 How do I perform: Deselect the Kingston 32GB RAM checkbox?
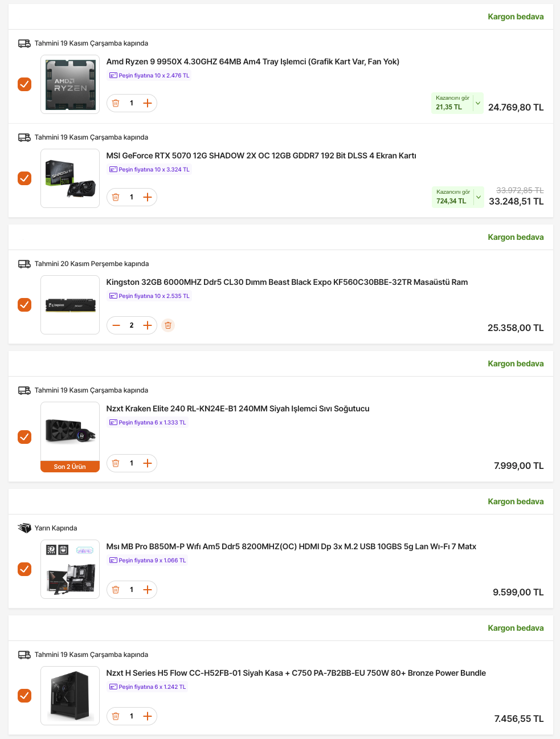click(24, 305)
